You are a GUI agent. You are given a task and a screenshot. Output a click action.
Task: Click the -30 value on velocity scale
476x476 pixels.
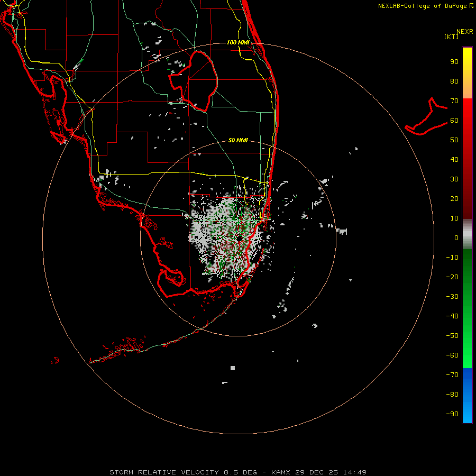(452, 297)
